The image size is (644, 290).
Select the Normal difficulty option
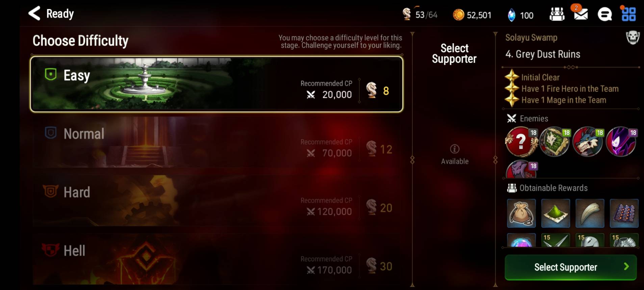point(216,143)
